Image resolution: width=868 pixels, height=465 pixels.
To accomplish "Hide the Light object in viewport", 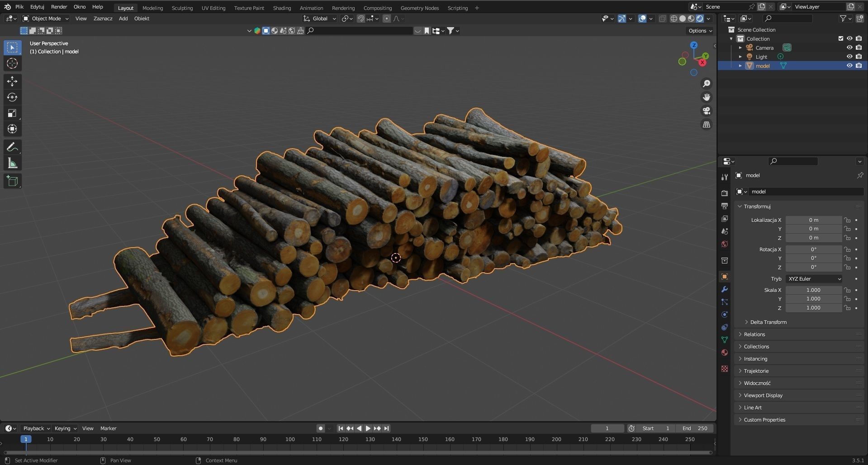I will click(x=849, y=56).
